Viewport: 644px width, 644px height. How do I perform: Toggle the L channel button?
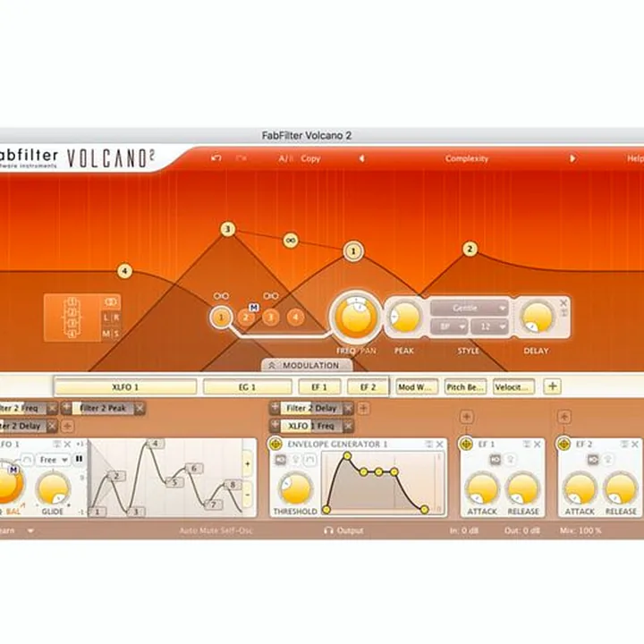point(106,318)
